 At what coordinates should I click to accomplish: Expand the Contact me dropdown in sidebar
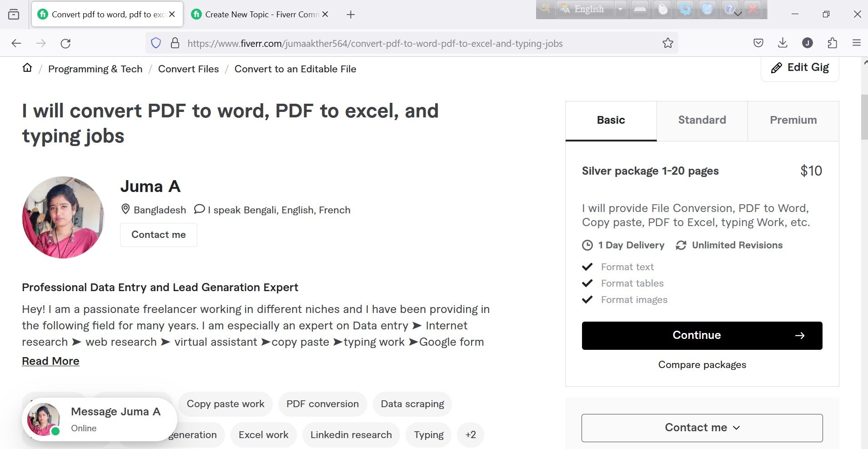[x=702, y=428]
